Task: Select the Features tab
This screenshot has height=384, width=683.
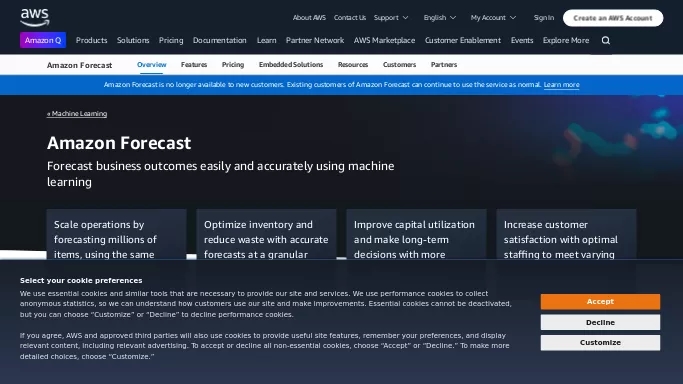Action: tap(194, 64)
